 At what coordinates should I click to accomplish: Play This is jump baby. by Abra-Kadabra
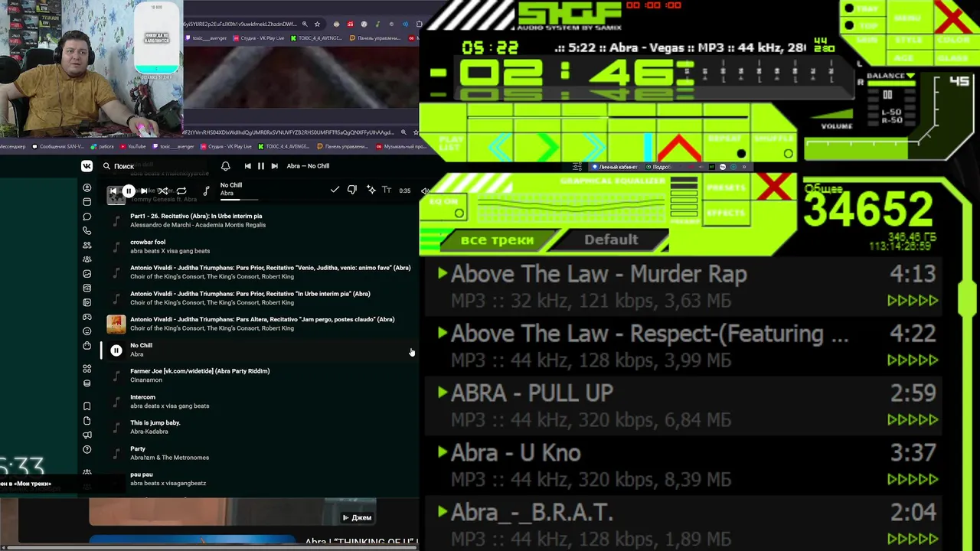[x=116, y=427]
